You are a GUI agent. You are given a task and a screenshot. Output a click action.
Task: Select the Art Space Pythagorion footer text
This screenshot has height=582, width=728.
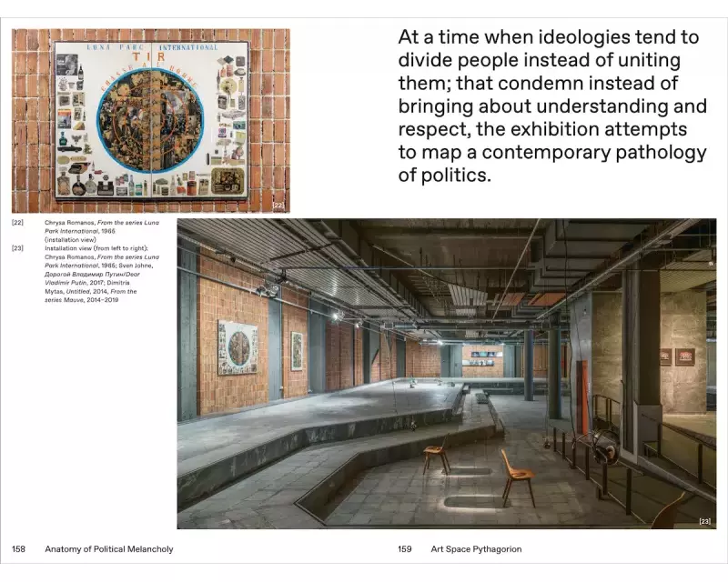[x=476, y=549]
